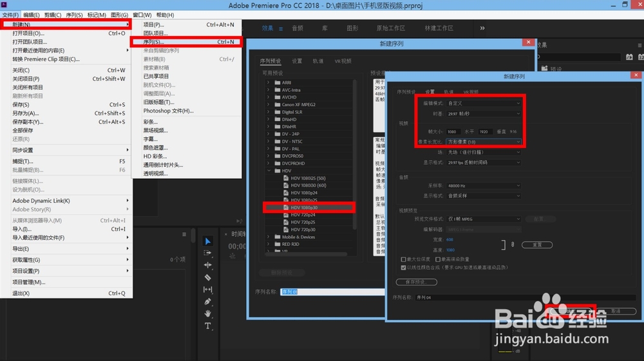The width and height of the screenshot is (644, 361).
Task: Click the HDV 720p24 preset icon
Action: tap(286, 215)
